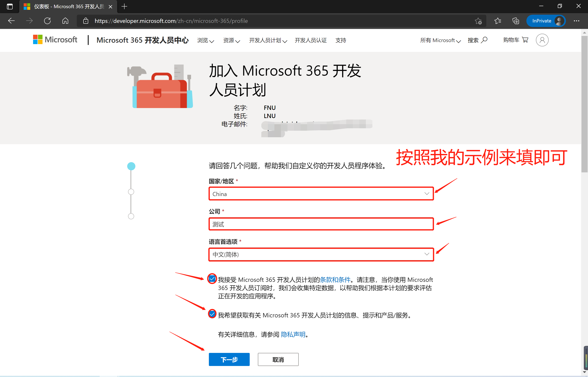Open the Favorites list icon

(498, 21)
